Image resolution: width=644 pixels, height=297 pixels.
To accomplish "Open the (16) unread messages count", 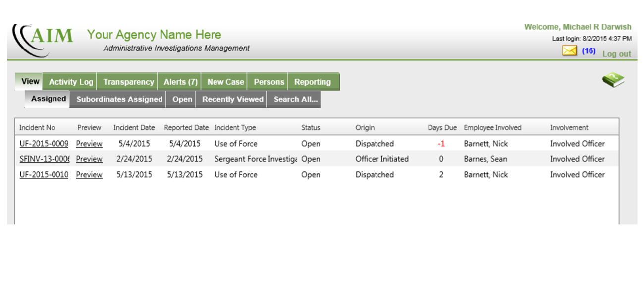I will coord(589,50).
